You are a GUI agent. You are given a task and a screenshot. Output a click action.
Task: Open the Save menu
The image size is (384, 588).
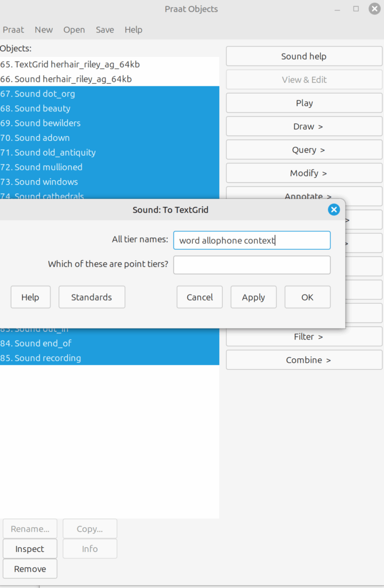coord(104,30)
